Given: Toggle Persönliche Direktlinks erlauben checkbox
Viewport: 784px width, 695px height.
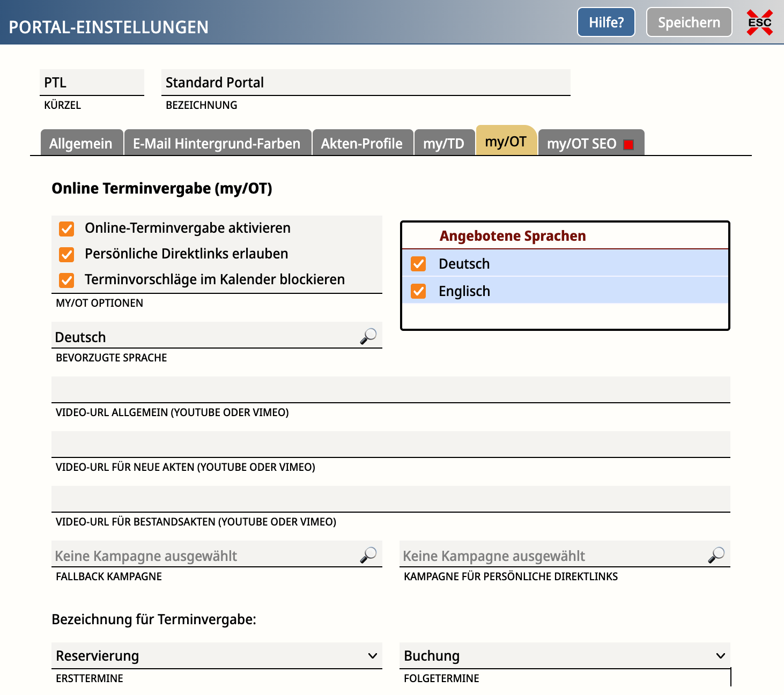Looking at the screenshot, I should pos(66,254).
